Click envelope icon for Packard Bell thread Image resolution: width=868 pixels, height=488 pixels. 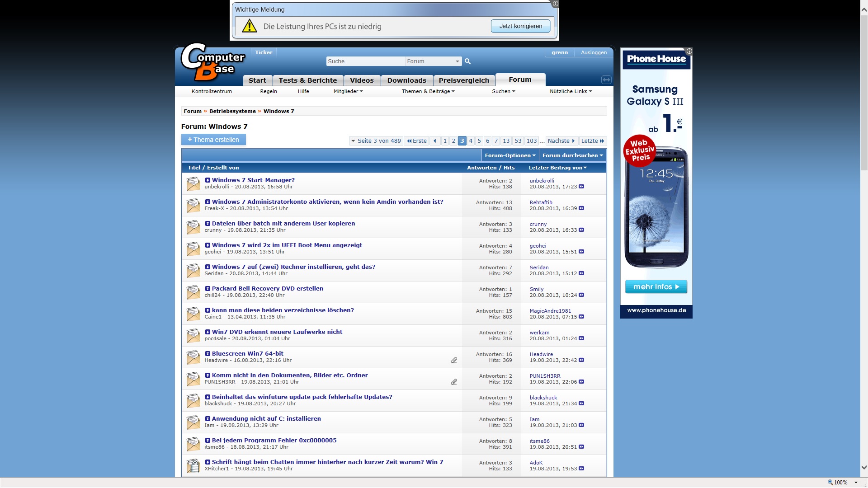[x=193, y=292]
